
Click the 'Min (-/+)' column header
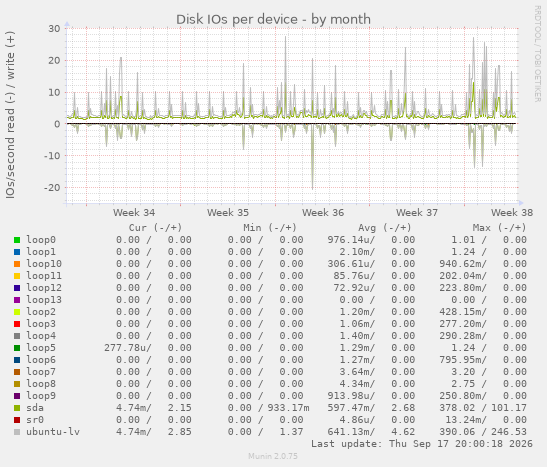click(x=270, y=228)
